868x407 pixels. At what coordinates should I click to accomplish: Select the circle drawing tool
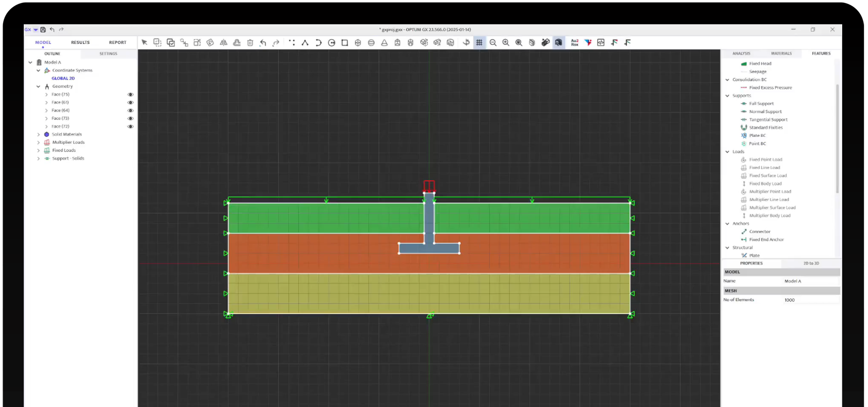tap(332, 43)
